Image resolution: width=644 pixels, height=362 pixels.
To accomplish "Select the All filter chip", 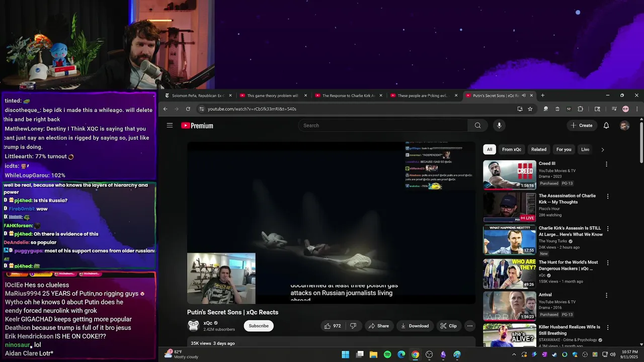I will click(x=490, y=149).
